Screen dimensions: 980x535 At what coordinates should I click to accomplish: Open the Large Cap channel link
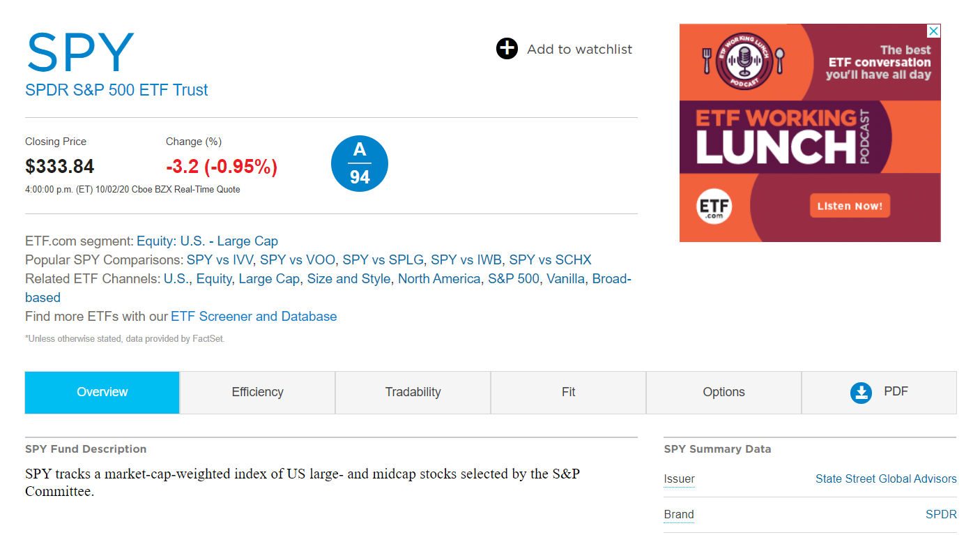[269, 279]
